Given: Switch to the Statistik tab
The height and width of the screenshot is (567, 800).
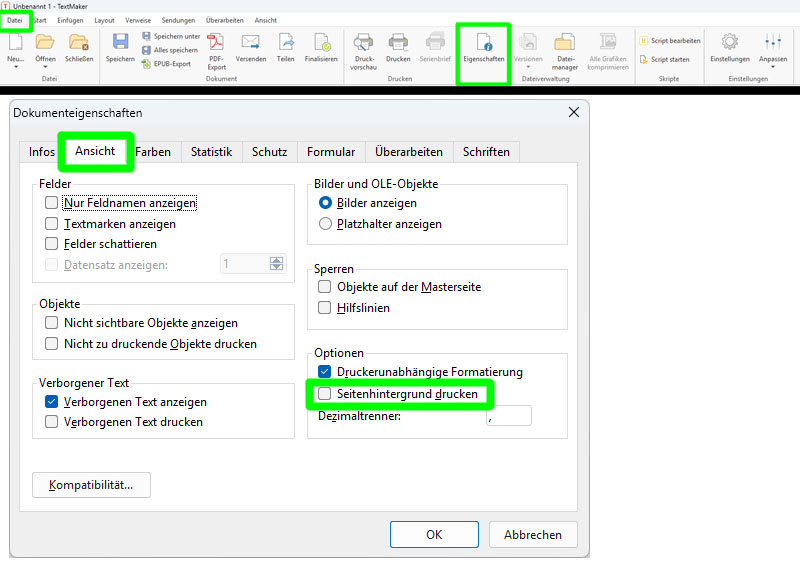Looking at the screenshot, I should coord(211,152).
